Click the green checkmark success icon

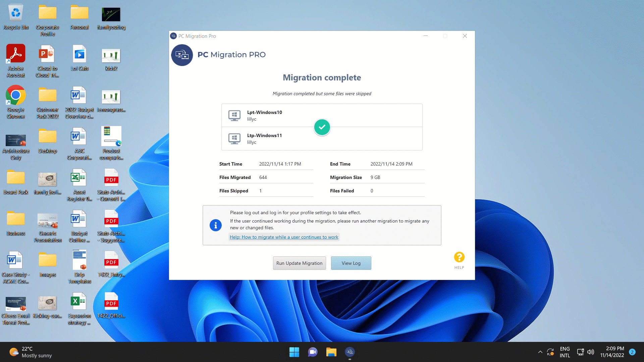click(x=322, y=127)
